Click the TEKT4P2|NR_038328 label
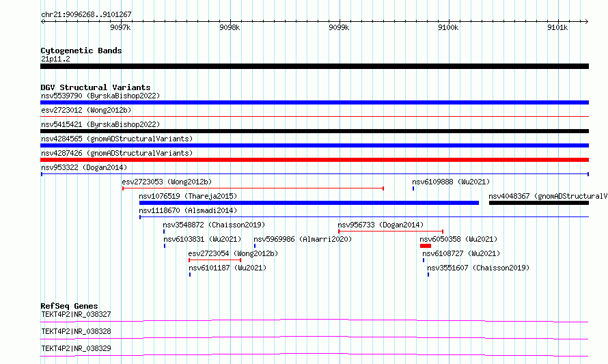 76,331
